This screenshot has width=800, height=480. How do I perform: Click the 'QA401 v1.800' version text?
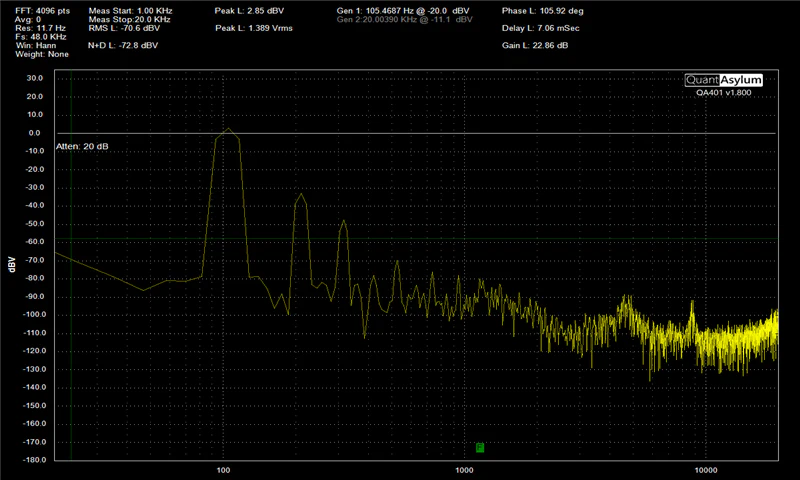click(x=723, y=93)
